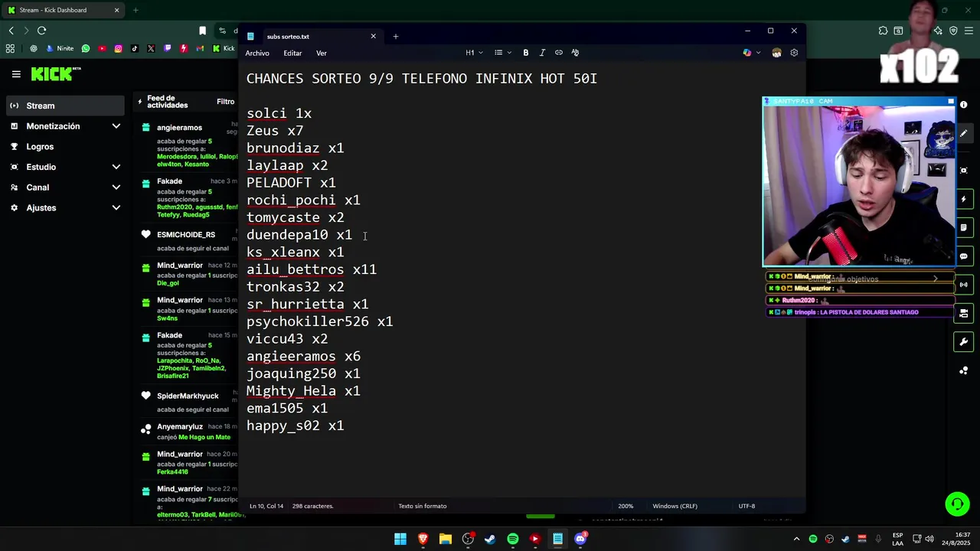Screen dimensions: 980x551
Task: Open the YouTube bookmark
Action: pos(102,48)
